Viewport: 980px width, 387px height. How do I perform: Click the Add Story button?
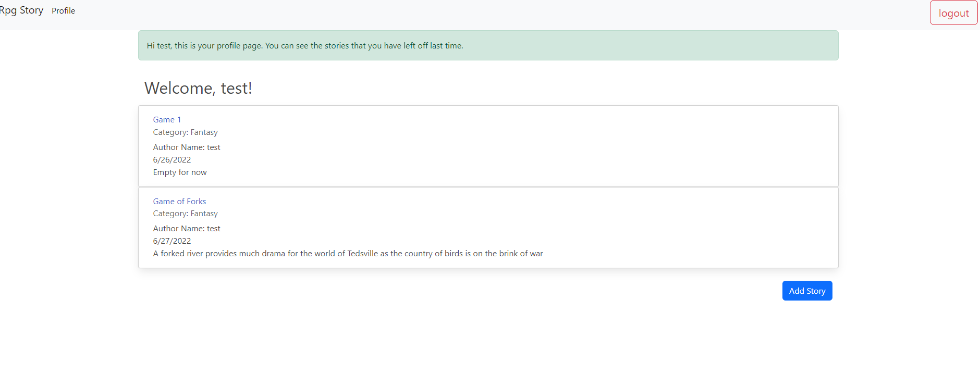[x=807, y=291]
